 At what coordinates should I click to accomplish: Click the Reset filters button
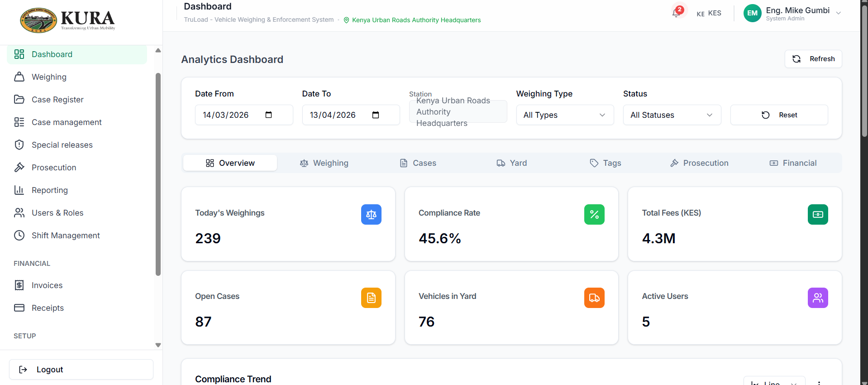click(779, 115)
